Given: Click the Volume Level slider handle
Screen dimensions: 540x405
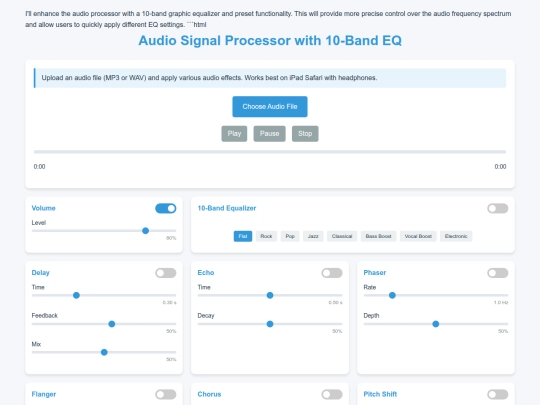Looking at the screenshot, I should (x=146, y=231).
